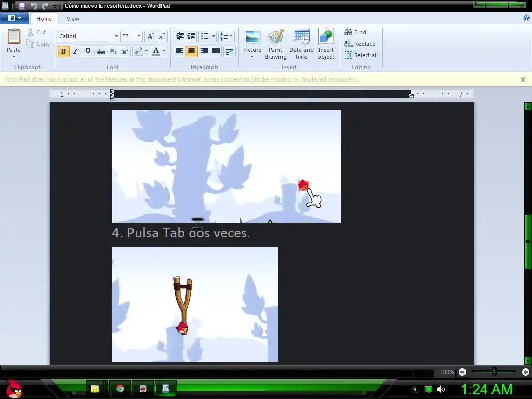This screenshot has width=532, height=399.
Task: Toggle Italic formatting
Action: 76,51
